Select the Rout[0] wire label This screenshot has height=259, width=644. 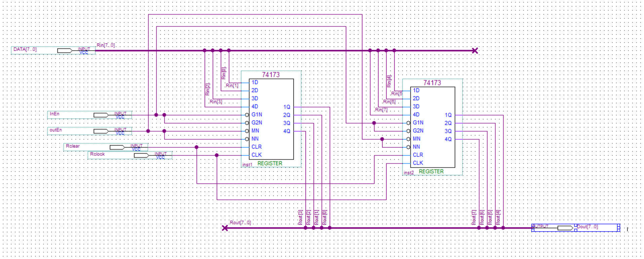(324, 217)
